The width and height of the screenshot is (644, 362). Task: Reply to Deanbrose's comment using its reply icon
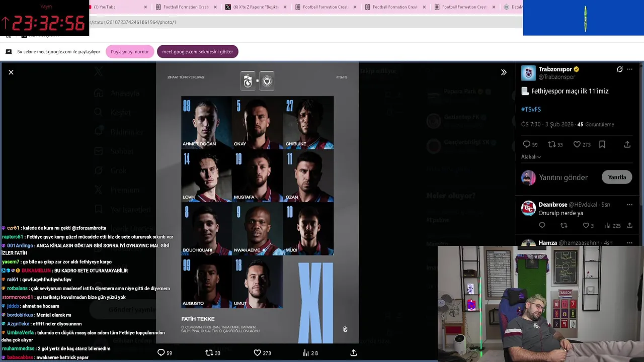(542, 226)
